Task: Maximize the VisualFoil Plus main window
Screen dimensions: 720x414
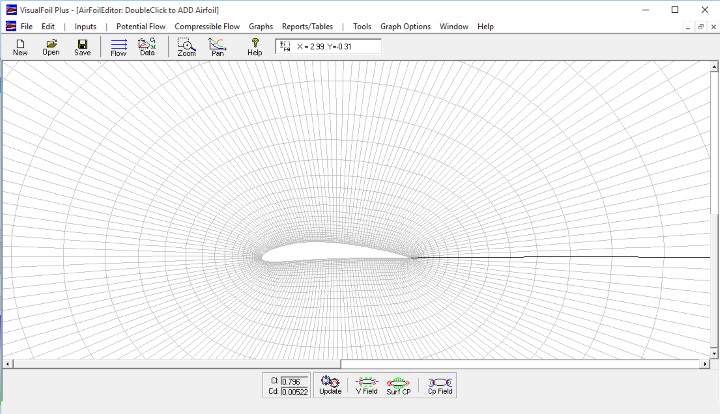Action: click(675, 10)
